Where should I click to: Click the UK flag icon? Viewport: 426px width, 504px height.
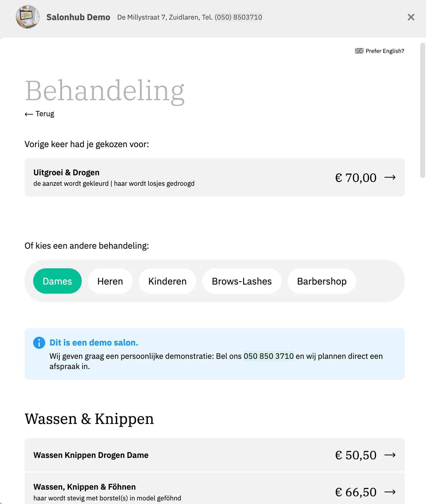[359, 51]
